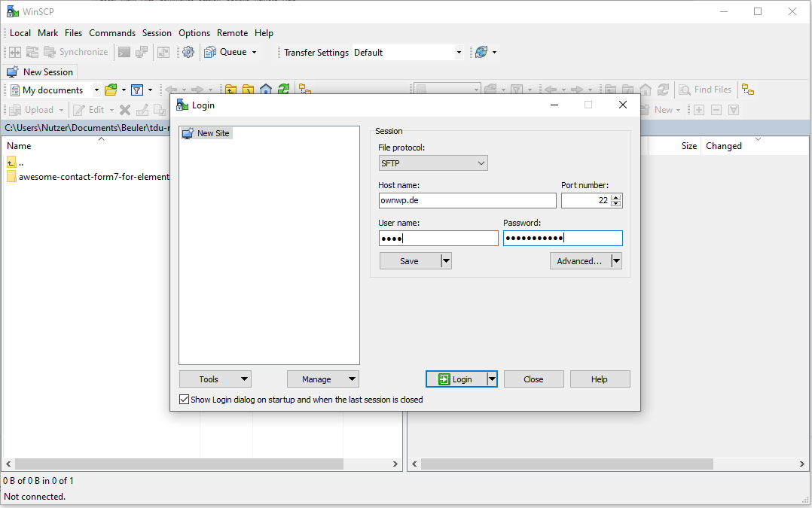This screenshot has height=508, width=812.
Task: Toggle Show Login dialog on startup checkbox
Action: coord(184,400)
